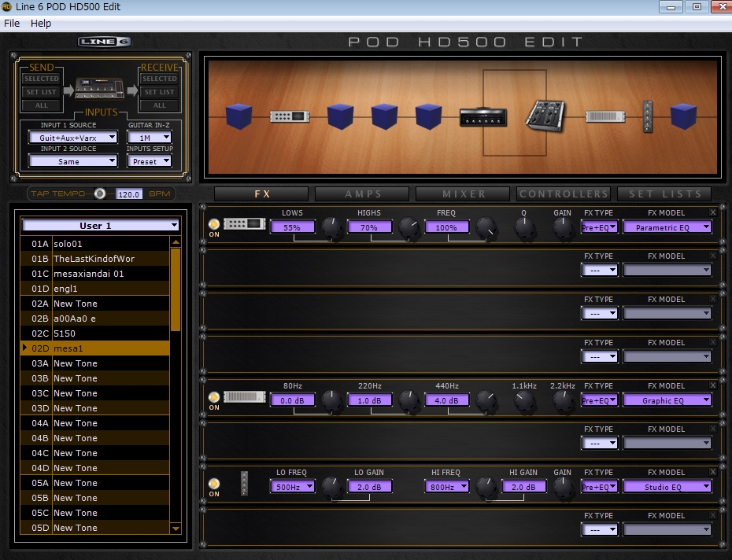The height and width of the screenshot is (560, 732).
Task: Click Send ALL button
Action: click(42, 105)
